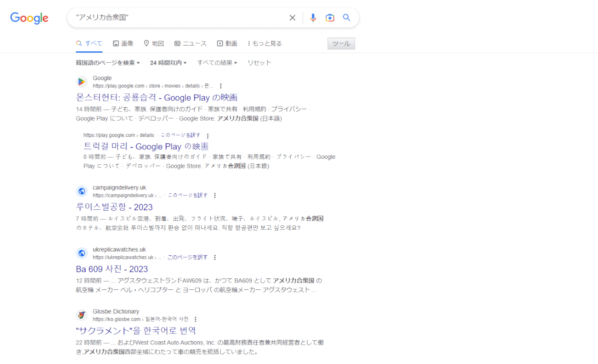
Task: Open three-dot menu for 몬스터헌터 result
Action: (221, 86)
